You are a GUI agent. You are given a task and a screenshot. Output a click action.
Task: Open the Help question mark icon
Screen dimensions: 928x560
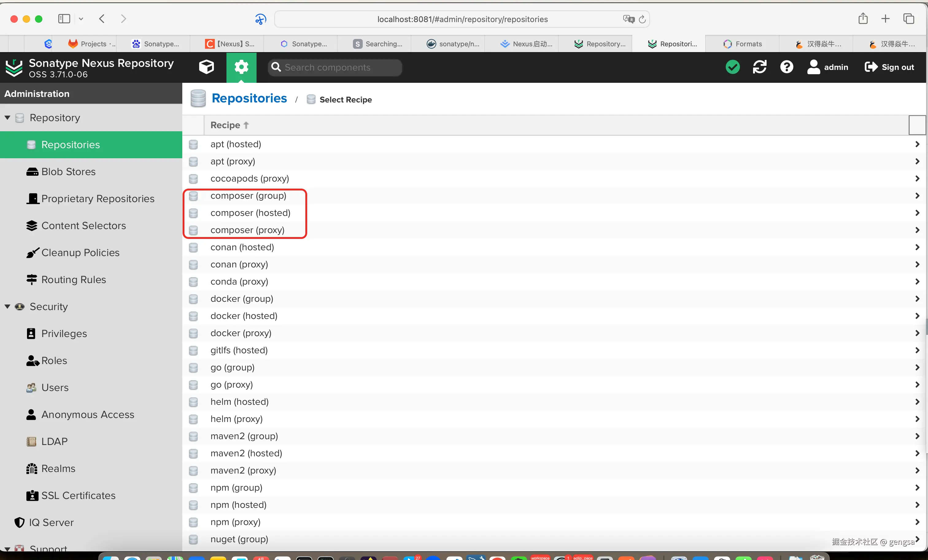[787, 67]
